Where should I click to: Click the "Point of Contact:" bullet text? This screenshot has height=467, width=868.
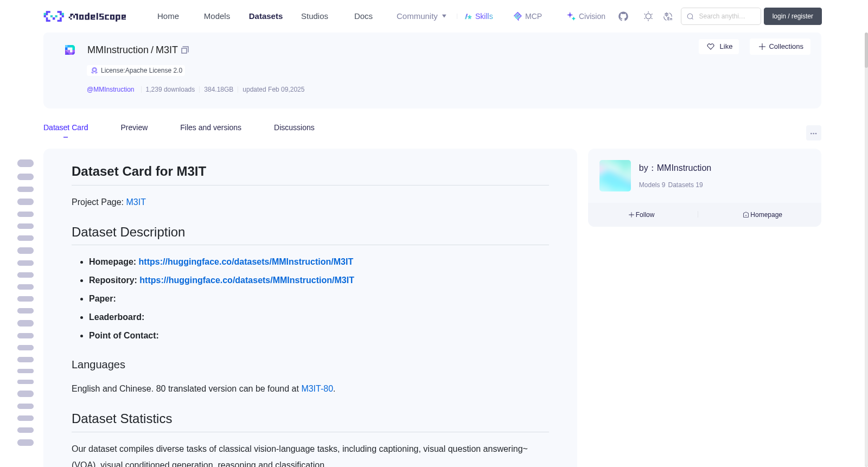coord(124,335)
